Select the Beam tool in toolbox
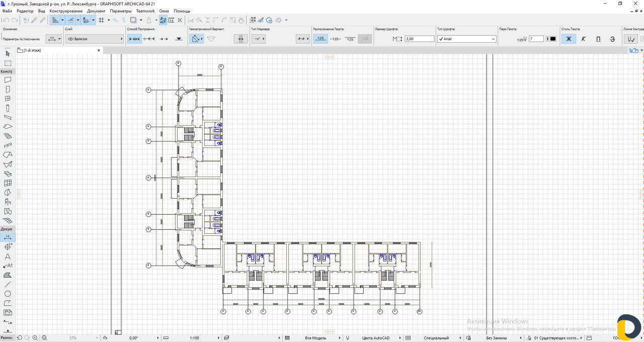 pyautogui.click(x=8, y=117)
